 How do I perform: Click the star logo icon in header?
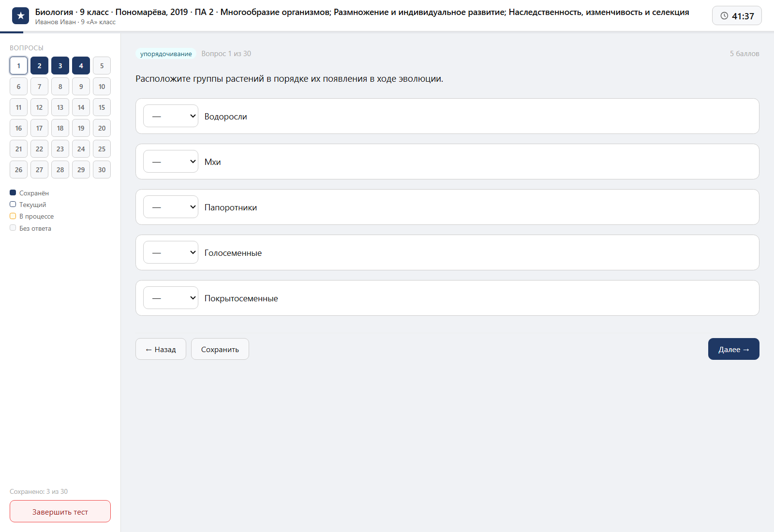pos(20,16)
